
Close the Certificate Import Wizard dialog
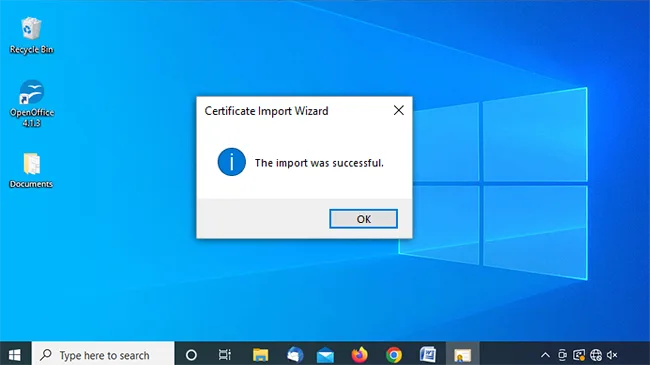pyautogui.click(x=399, y=110)
